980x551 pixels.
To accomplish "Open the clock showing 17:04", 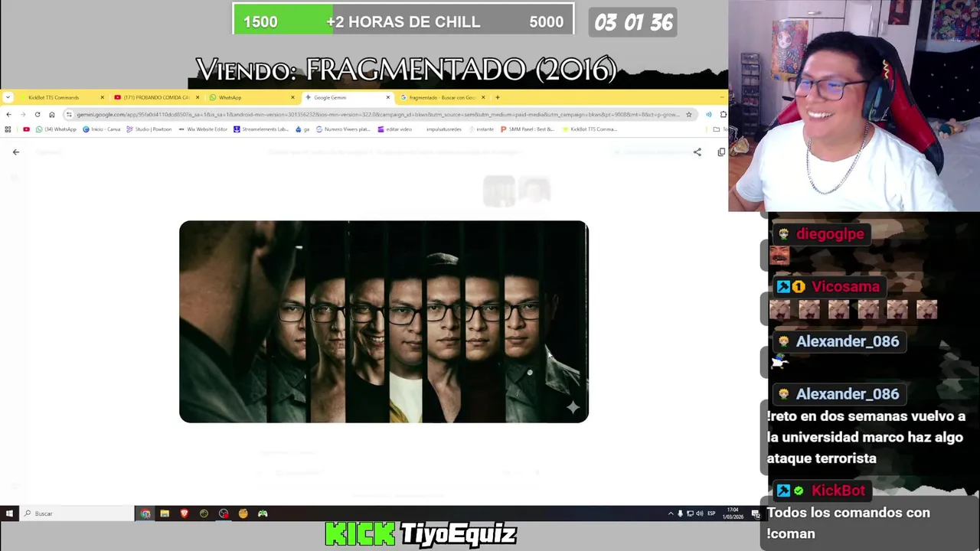I will (x=733, y=514).
